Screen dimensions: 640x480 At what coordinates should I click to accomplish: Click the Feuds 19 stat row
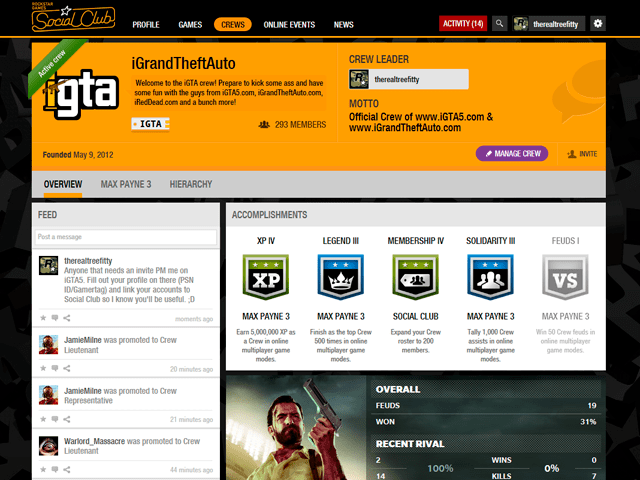[486, 406]
